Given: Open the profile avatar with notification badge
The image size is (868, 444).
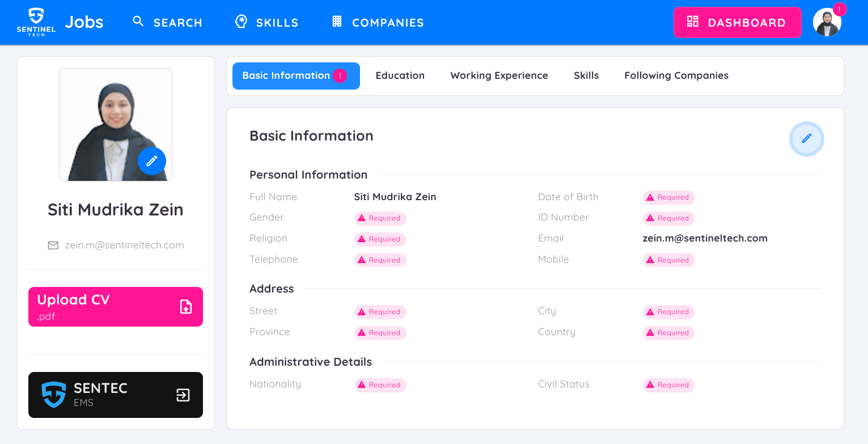Looking at the screenshot, I should (827, 22).
